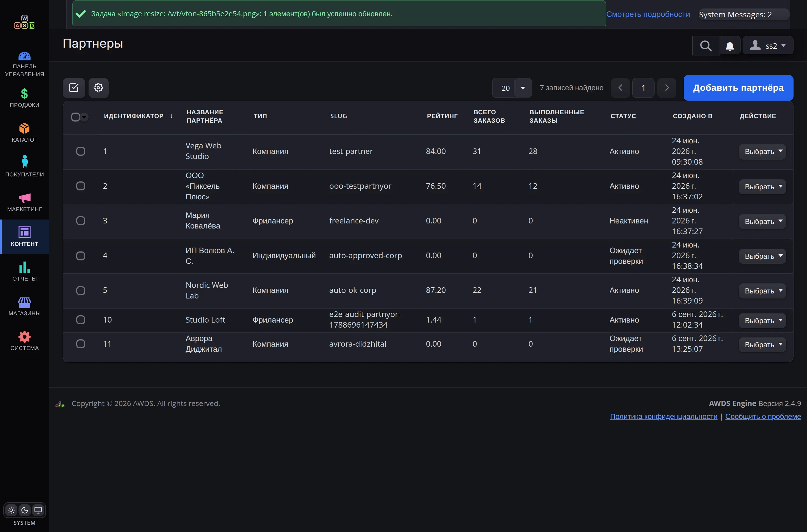
Task: Open the grid settings gear icon
Action: pyautogui.click(x=98, y=88)
